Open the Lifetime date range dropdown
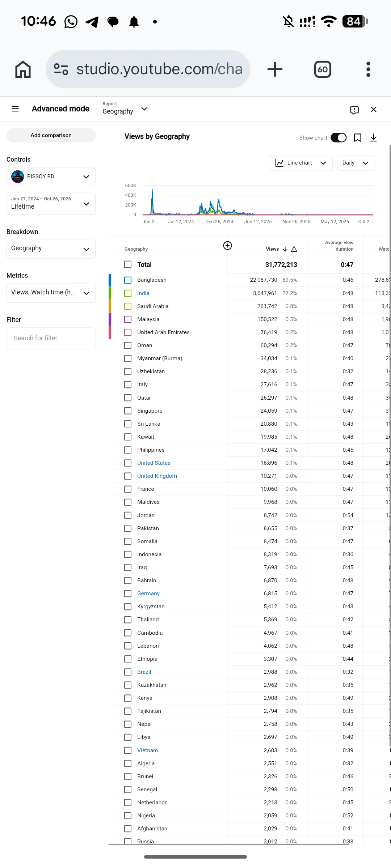391x868 pixels. (x=51, y=204)
